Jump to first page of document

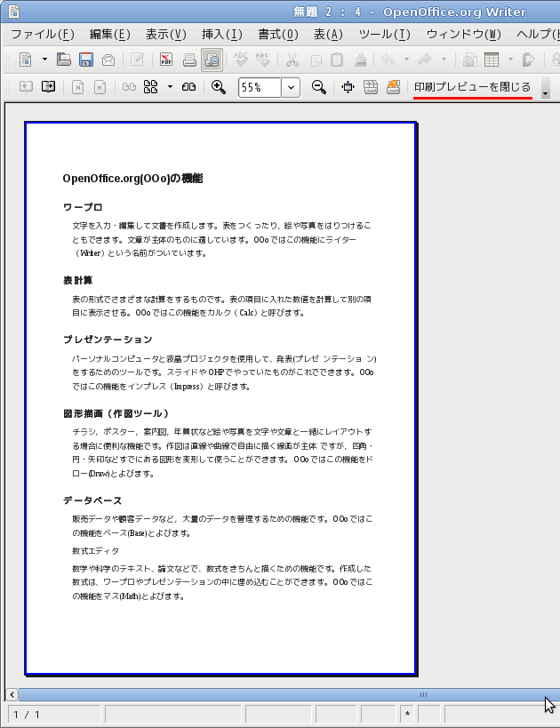77,87
